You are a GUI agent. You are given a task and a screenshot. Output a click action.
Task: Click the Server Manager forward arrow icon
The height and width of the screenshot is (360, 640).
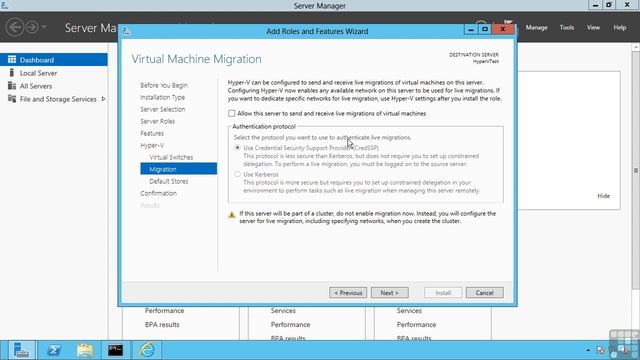(x=31, y=27)
